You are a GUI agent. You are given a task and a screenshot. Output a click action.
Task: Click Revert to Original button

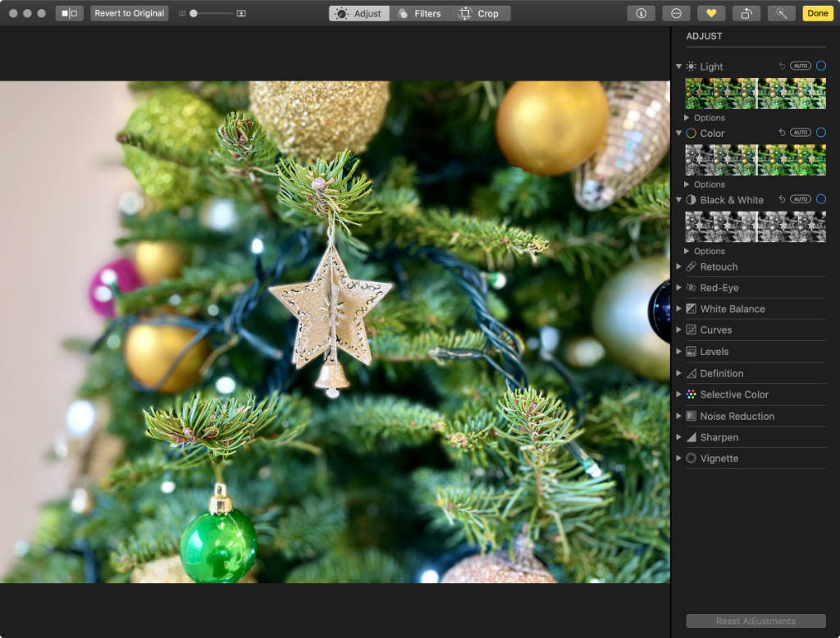129,13
